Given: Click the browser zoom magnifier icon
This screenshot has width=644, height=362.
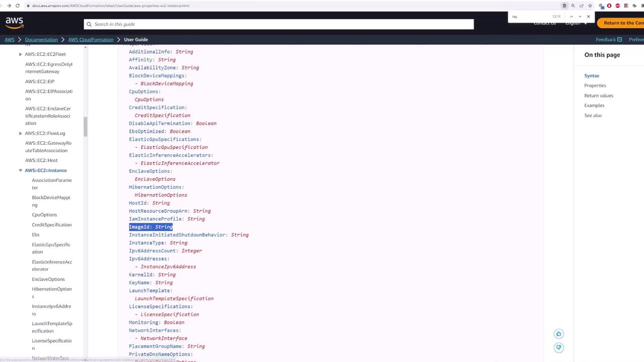Looking at the screenshot, I should pos(573,6).
